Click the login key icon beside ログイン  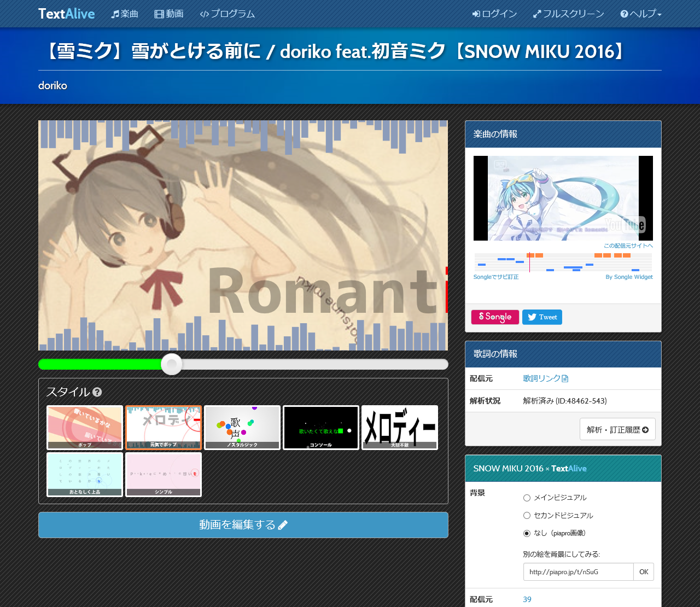tap(476, 14)
